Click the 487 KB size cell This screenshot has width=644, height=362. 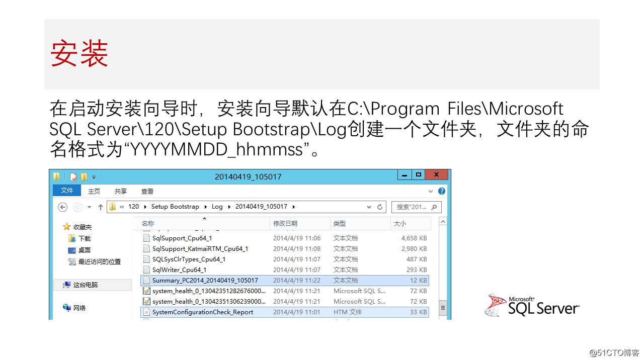point(417,259)
